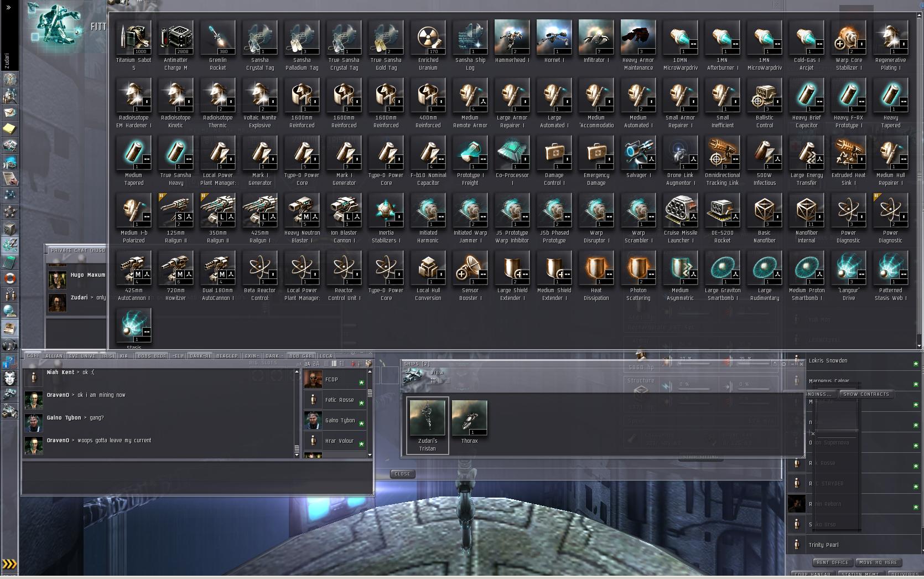Select the Heavy Neutron Blaster I item

(x=302, y=219)
